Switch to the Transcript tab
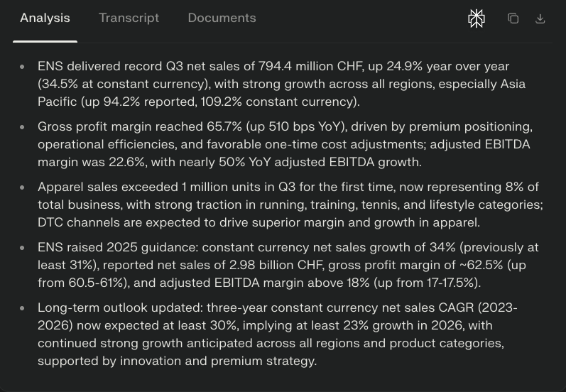Screen dimensions: 566x392 tap(129, 18)
